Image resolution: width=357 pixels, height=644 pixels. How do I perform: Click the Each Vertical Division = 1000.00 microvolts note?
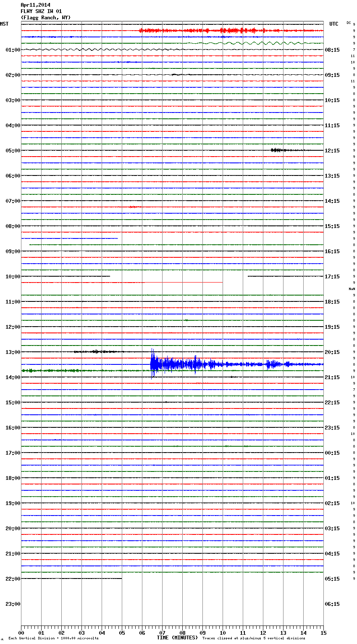pyautogui.click(x=53, y=639)
